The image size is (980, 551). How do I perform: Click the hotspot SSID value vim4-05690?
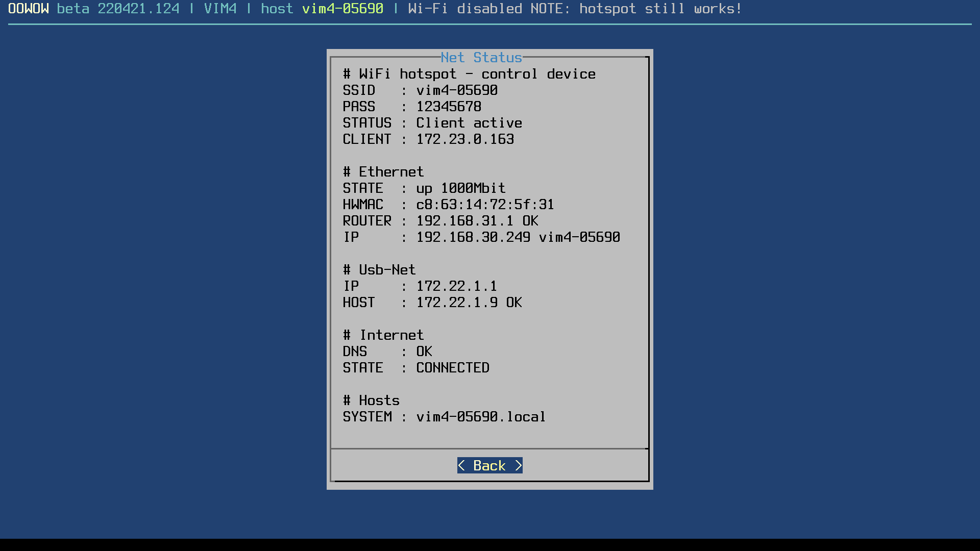tap(457, 90)
